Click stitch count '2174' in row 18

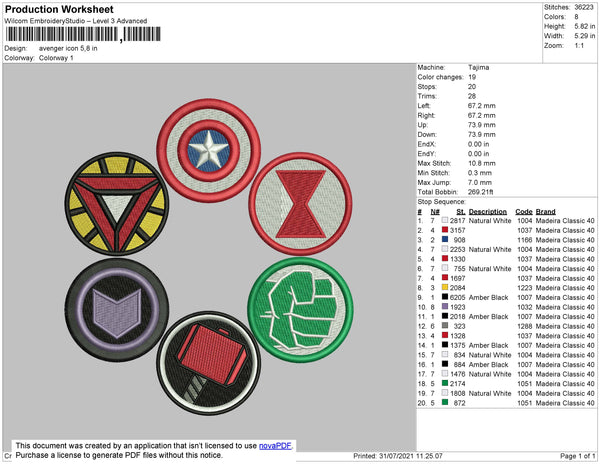[x=458, y=384]
